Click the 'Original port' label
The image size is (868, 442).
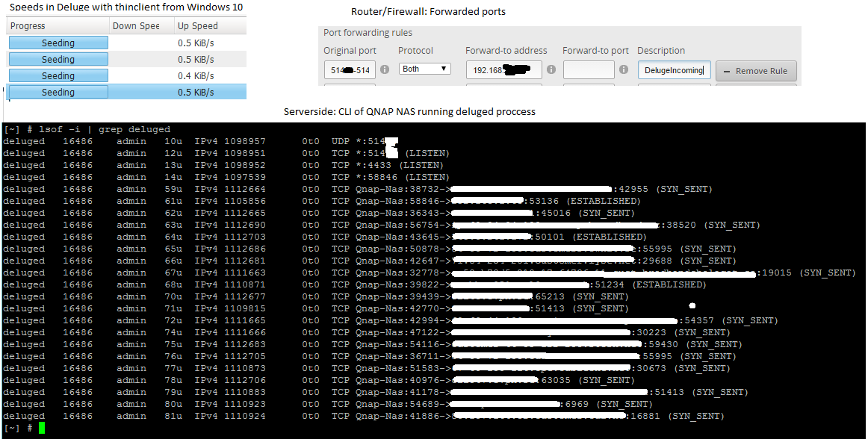point(350,50)
